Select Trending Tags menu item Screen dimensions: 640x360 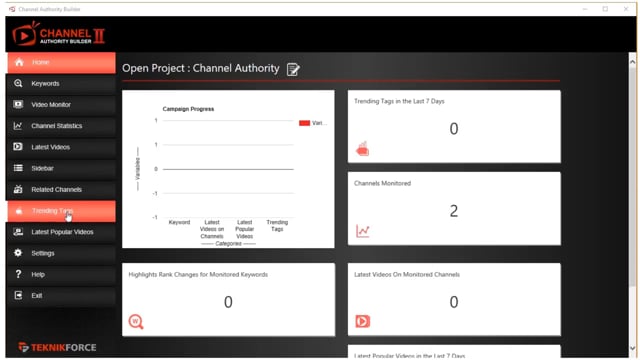pyautogui.click(x=61, y=211)
